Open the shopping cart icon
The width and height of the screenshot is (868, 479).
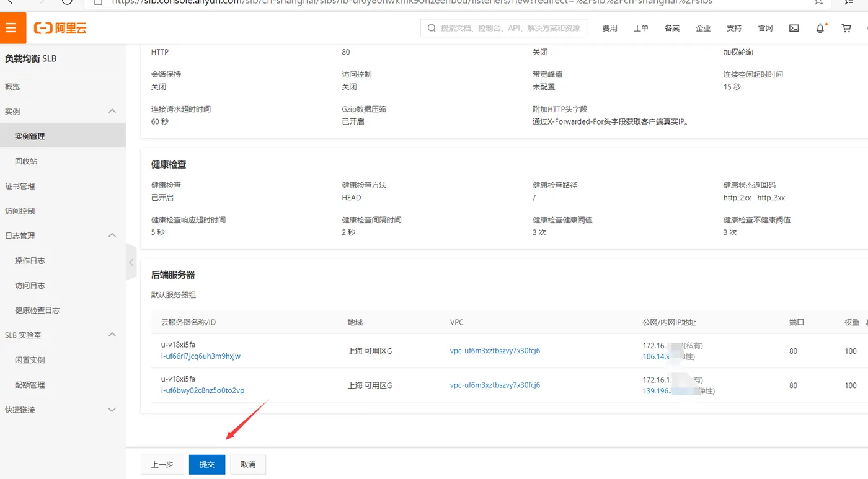tap(846, 28)
